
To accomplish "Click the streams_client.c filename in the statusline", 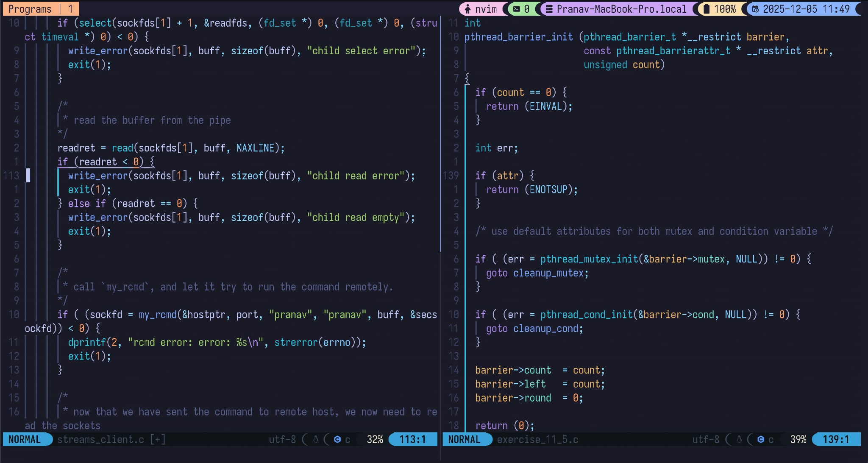I will [x=100, y=440].
